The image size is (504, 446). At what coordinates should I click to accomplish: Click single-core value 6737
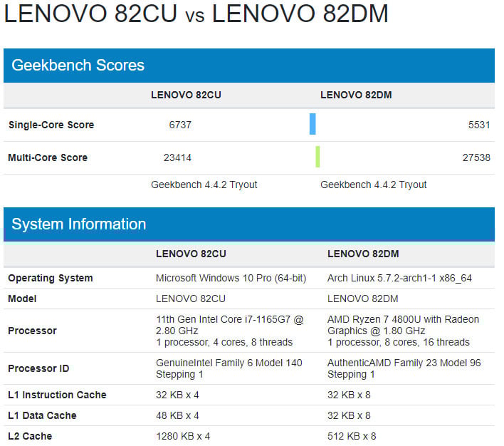tap(180, 125)
